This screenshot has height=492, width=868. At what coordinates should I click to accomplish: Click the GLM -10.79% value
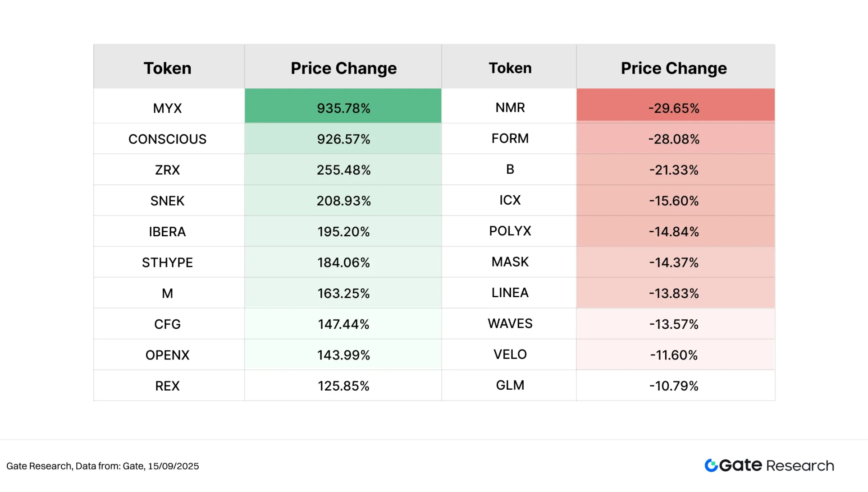(x=674, y=386)
